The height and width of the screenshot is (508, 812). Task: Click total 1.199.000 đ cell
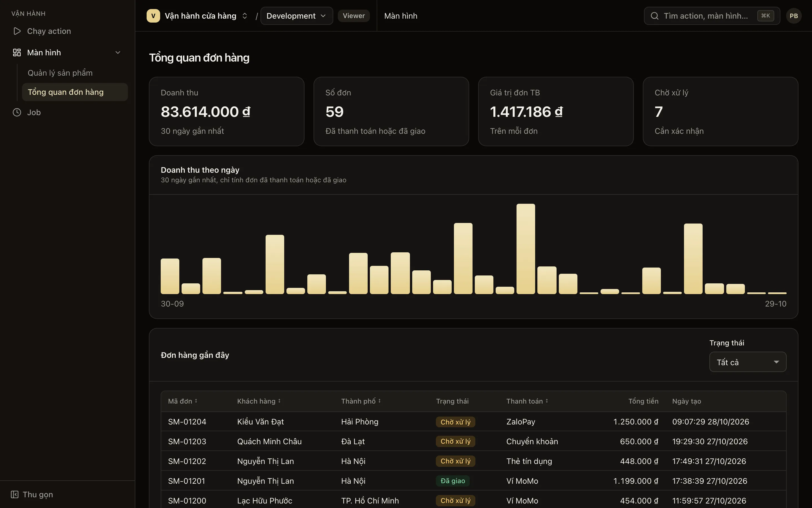click(636, 481)
